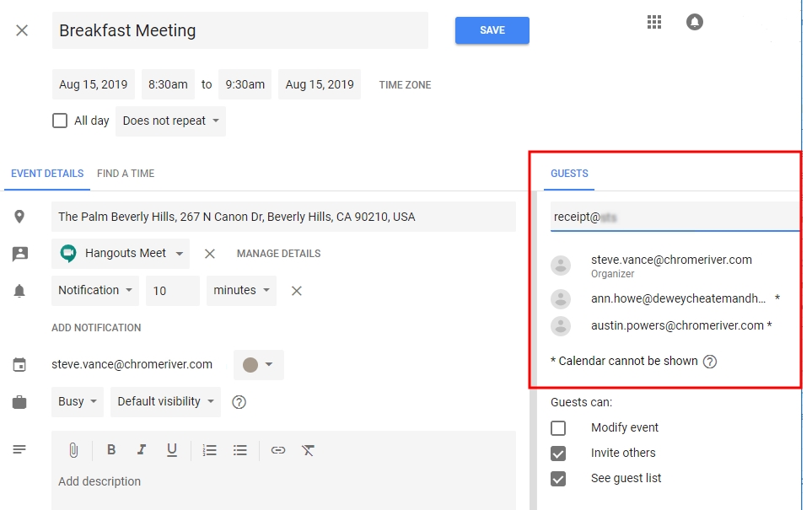Close the event editor with X icon

[22, 30]
